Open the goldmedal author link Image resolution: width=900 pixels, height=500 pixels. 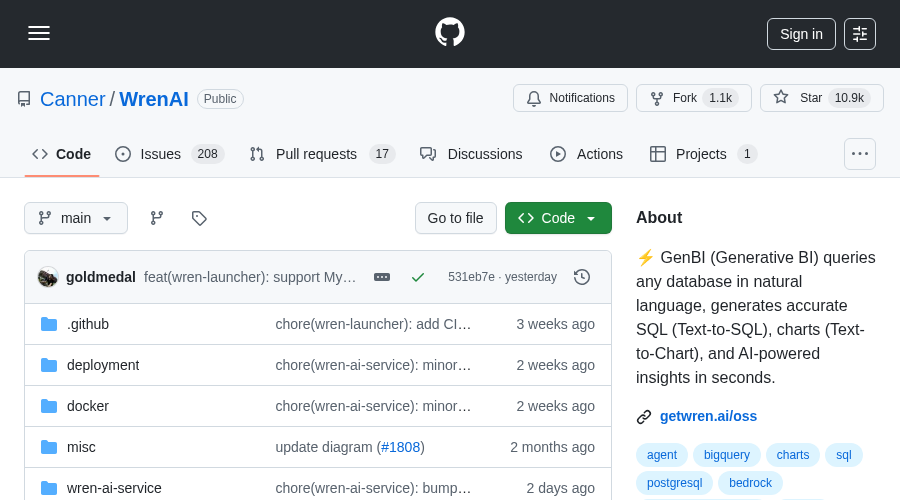coord(100,277)
